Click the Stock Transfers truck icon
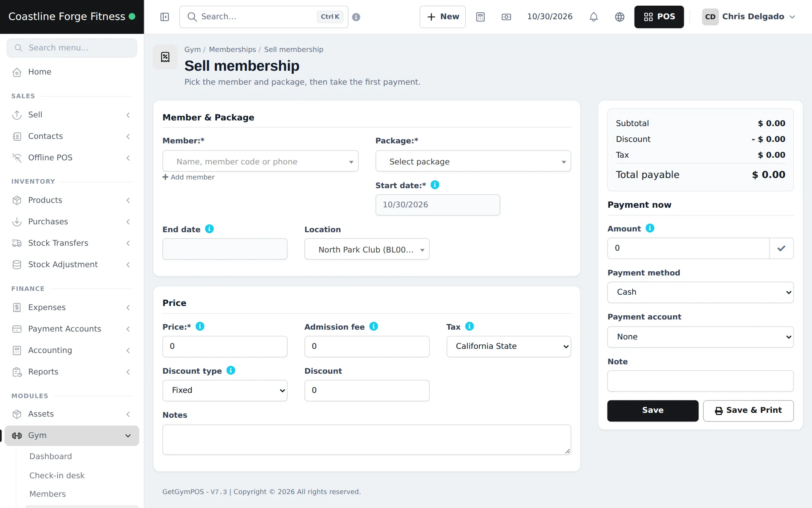This screenshot has width=812, height=508. click(x=17, y=243)
